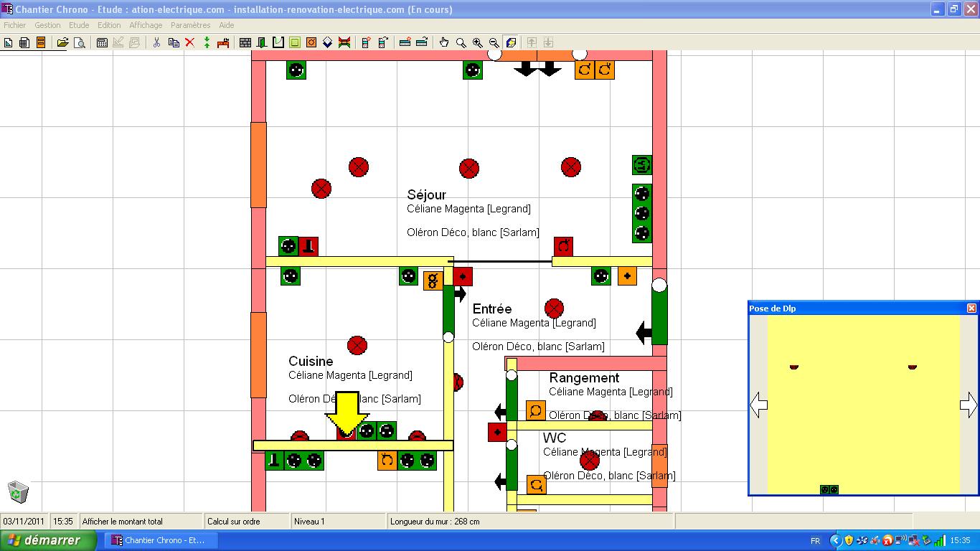
Task: Click the new trunking strip icon
Action: (405, 43)
